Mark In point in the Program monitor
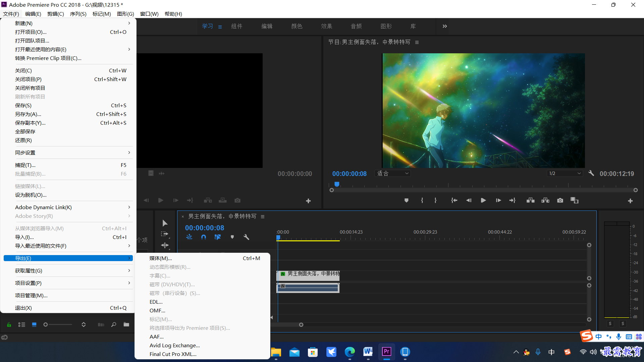 coord(422,200)
